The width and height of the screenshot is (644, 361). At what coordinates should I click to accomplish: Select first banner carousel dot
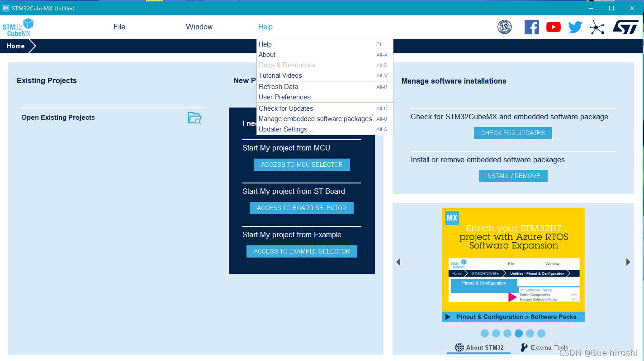tap(485, 333)
